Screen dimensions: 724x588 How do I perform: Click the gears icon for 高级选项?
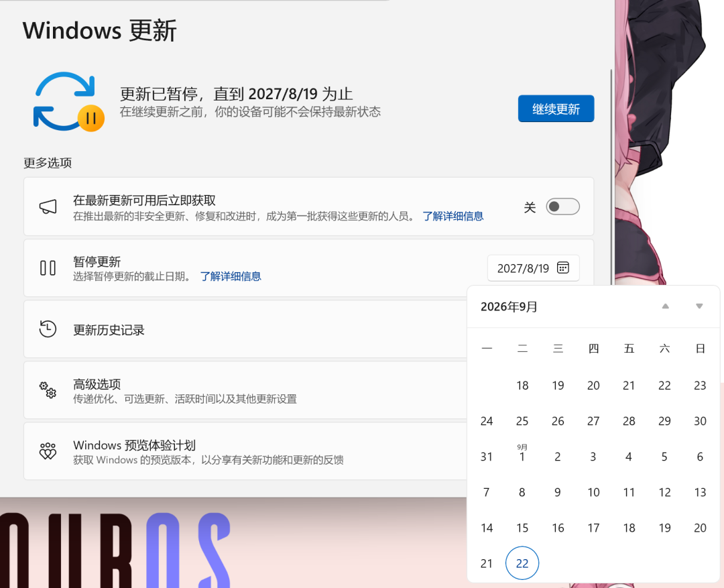(x=48, y=390)
